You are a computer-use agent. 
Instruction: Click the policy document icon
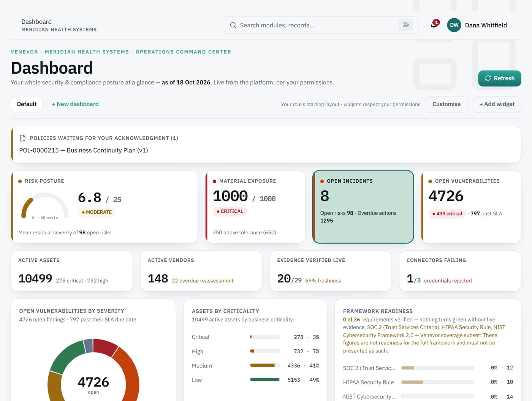point(23,138)
